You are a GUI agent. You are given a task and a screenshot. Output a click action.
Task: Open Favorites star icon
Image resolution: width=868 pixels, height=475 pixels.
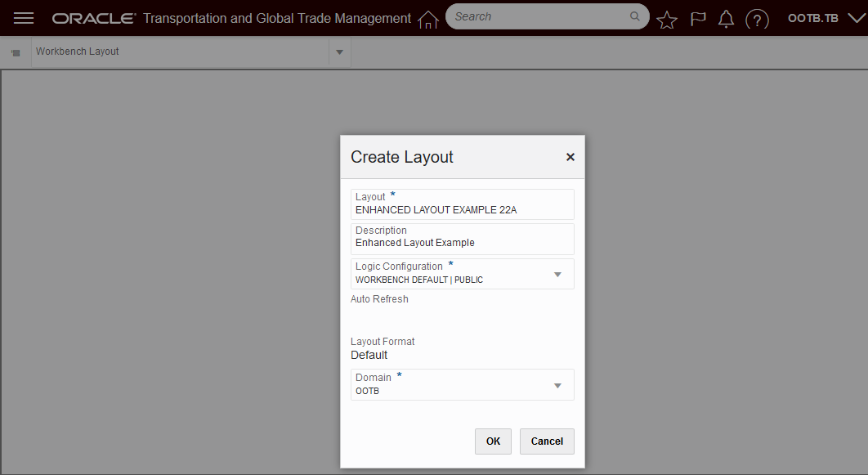[x=667, y=20]
